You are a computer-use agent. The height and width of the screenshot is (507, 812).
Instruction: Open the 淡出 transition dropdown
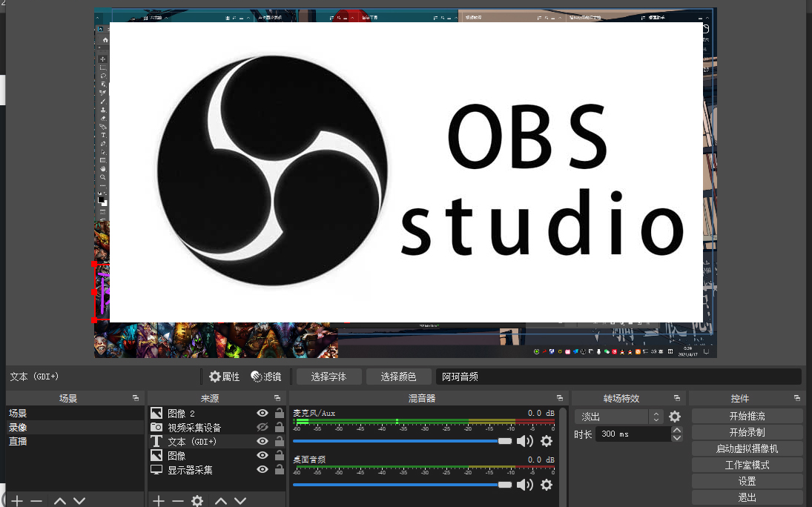618,417
